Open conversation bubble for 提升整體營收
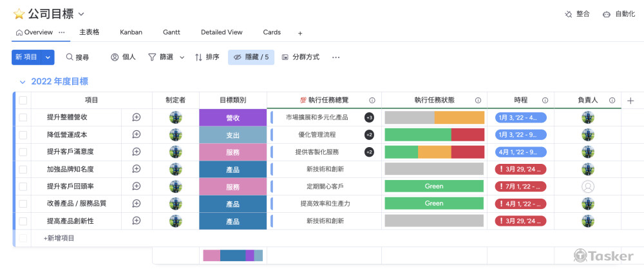Viewport: 644px width, 269px height. (137, 117)
